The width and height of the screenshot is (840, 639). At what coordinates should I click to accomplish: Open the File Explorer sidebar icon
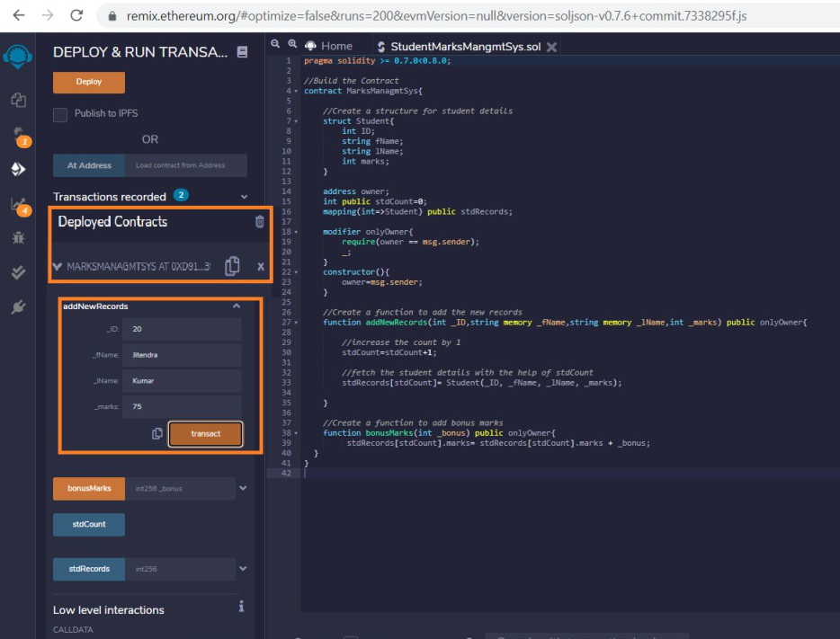click(x=18, y=101)
